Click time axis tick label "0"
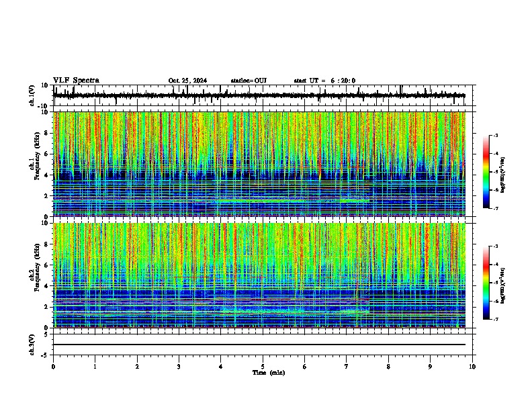 tap(53, 367)
